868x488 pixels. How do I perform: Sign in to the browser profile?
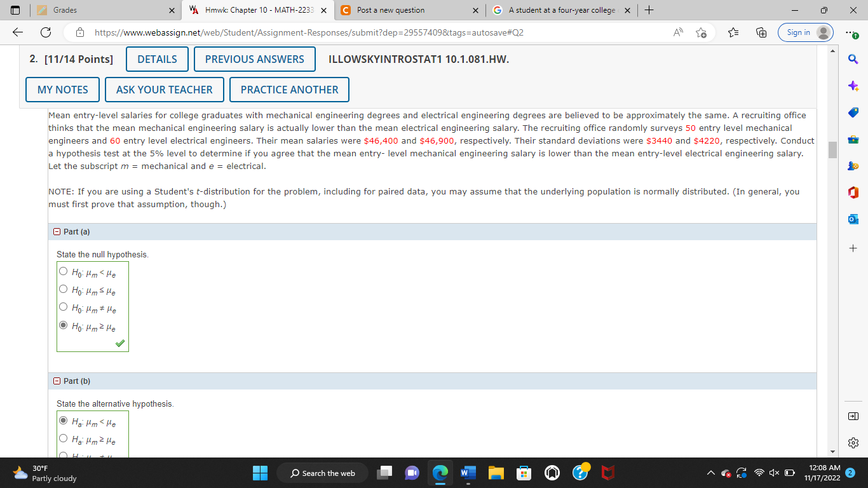pos(806,32)
